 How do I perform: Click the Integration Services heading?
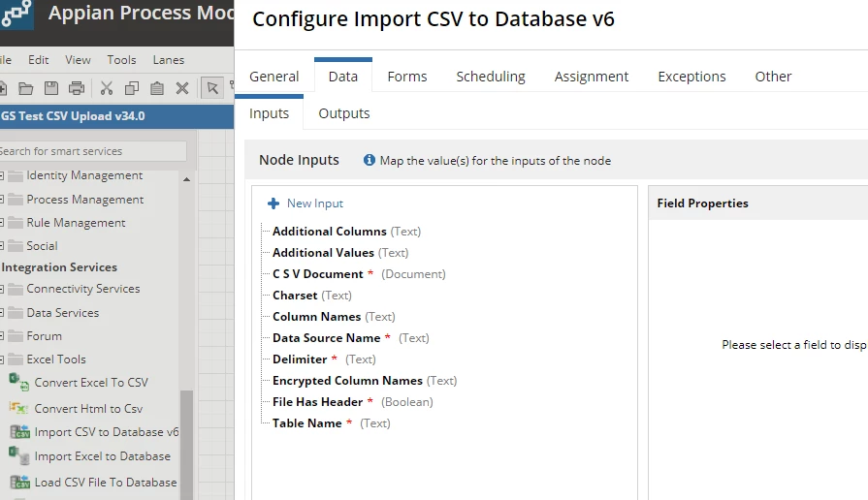tap(59, 267)
